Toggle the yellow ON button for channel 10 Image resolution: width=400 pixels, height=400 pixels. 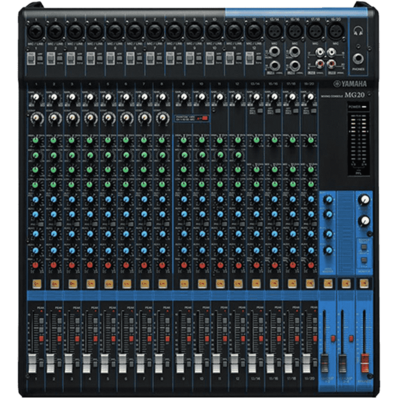[x=202, y=284]
